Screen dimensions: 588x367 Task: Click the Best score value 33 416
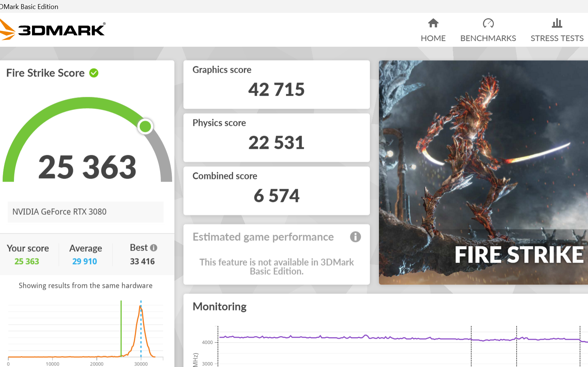[x=142, y=261]
